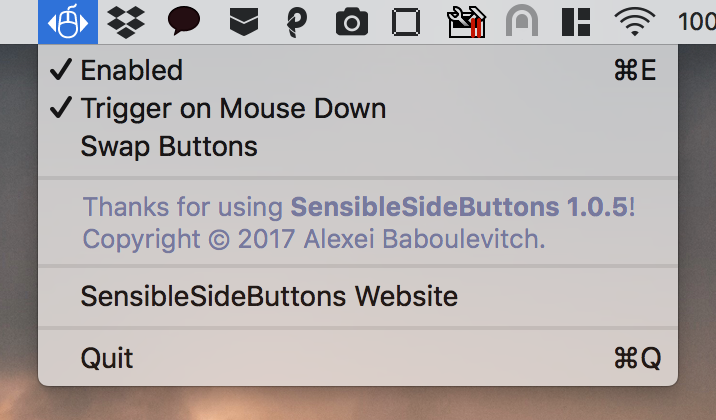The width and height of the screenshot is (716, 420).
Task: Toggle the Enabled option off
Action: coord(358,70)
